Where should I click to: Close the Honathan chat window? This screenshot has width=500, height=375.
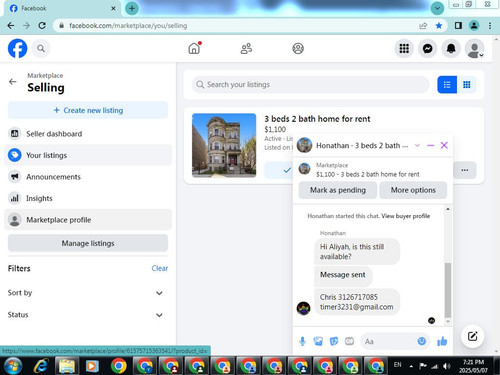click(x=444, y=145)
